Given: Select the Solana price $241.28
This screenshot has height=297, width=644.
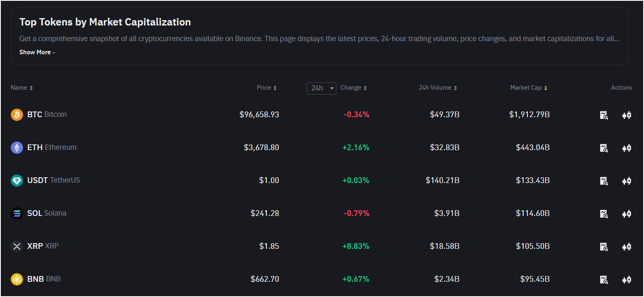Looking at the screenshot, I should tap(265, 213).
